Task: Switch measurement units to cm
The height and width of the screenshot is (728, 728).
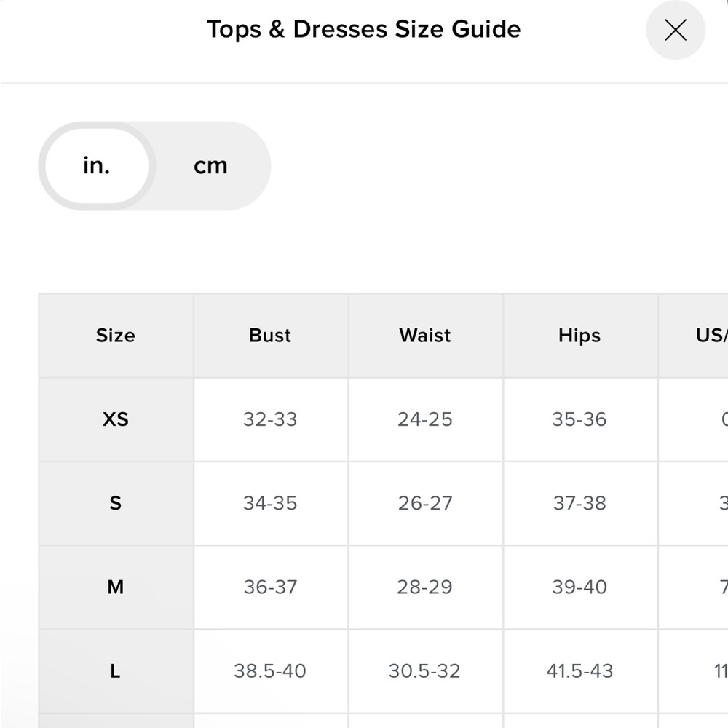Action: tap(211, 166)
